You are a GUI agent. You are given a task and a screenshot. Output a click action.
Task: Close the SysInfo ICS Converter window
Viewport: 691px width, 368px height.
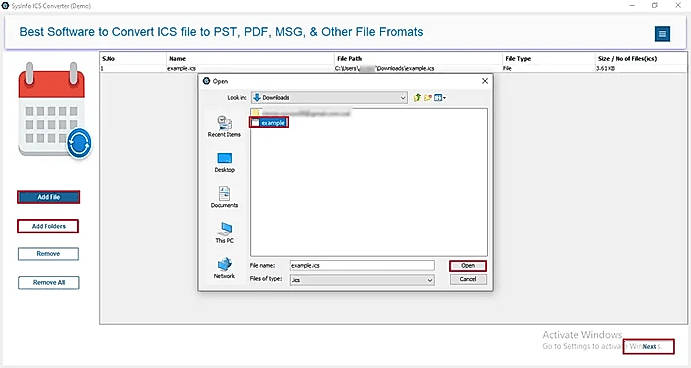coord(678,5)
